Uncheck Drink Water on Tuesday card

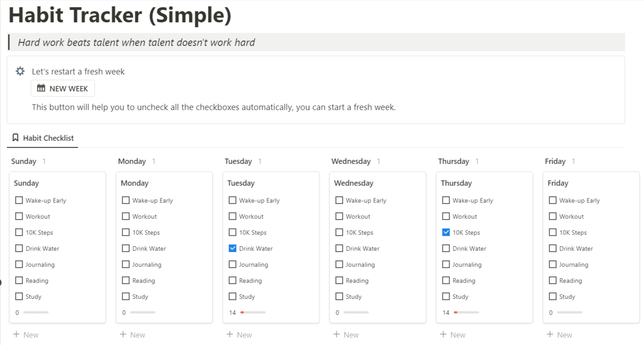click(232, 248)
